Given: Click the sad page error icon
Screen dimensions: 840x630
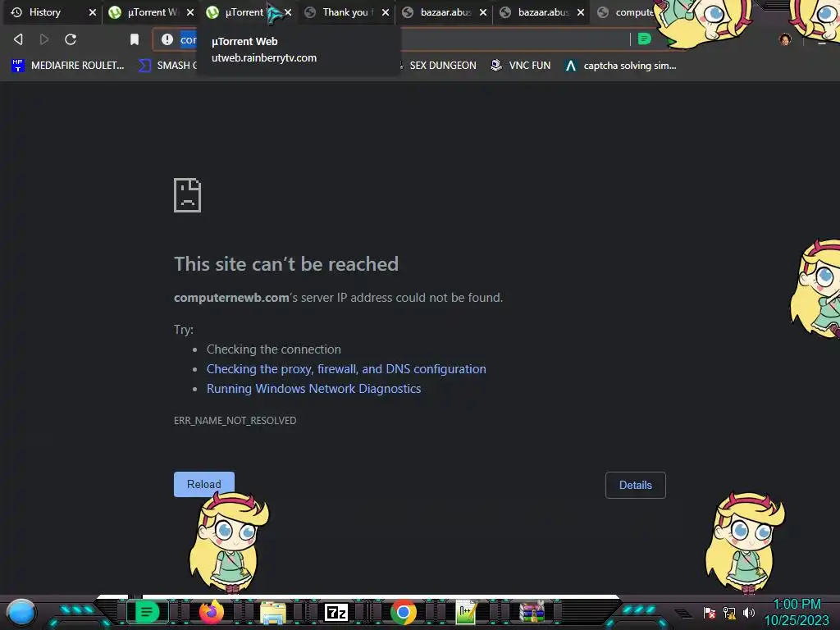Looking at the screenshot, I should [x=188, y=195].
